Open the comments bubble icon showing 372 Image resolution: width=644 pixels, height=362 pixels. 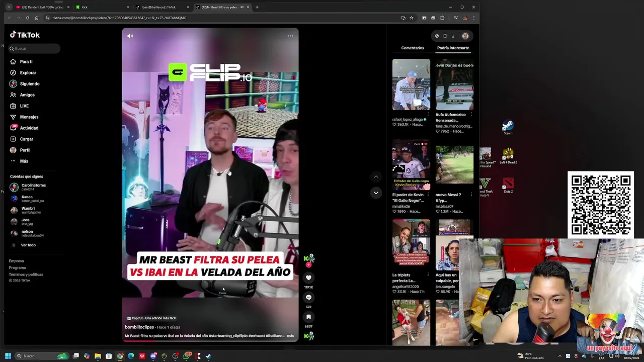[x=308, y=297]
